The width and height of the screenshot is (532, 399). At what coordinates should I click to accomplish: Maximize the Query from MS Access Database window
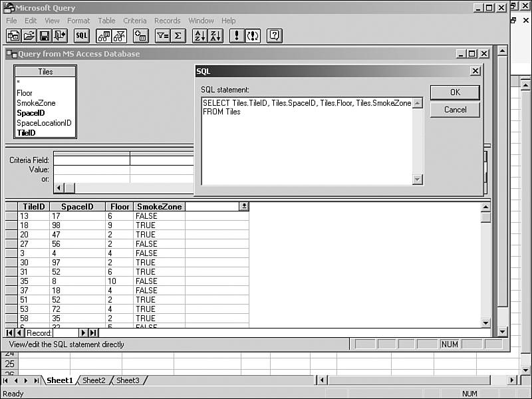tap(471, 54)
